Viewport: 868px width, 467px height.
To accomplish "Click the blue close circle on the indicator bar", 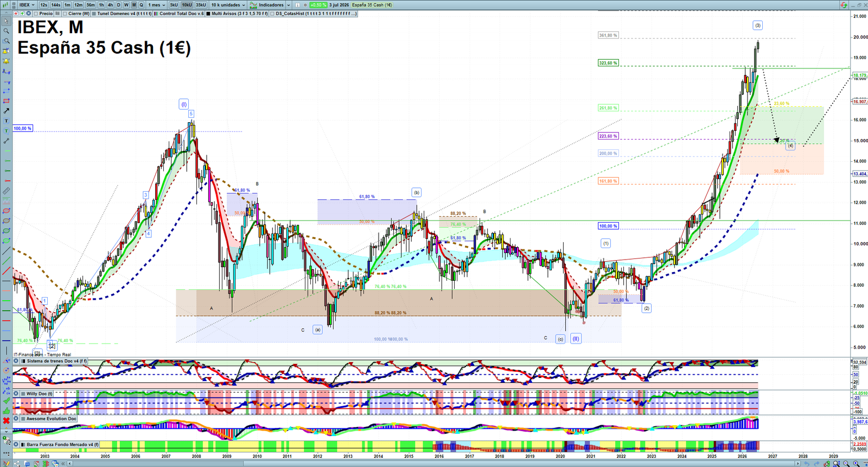I will (x=29, y=14).
